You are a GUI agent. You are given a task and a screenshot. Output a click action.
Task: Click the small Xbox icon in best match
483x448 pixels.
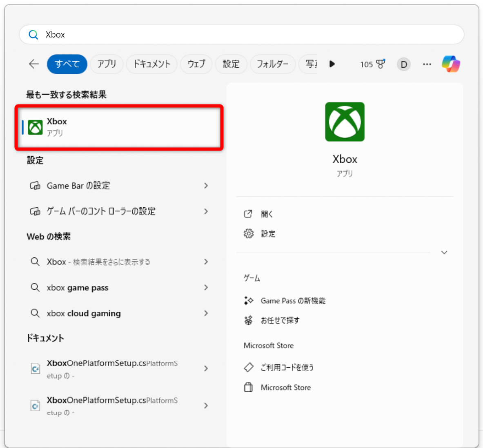(x=36, y=127)
